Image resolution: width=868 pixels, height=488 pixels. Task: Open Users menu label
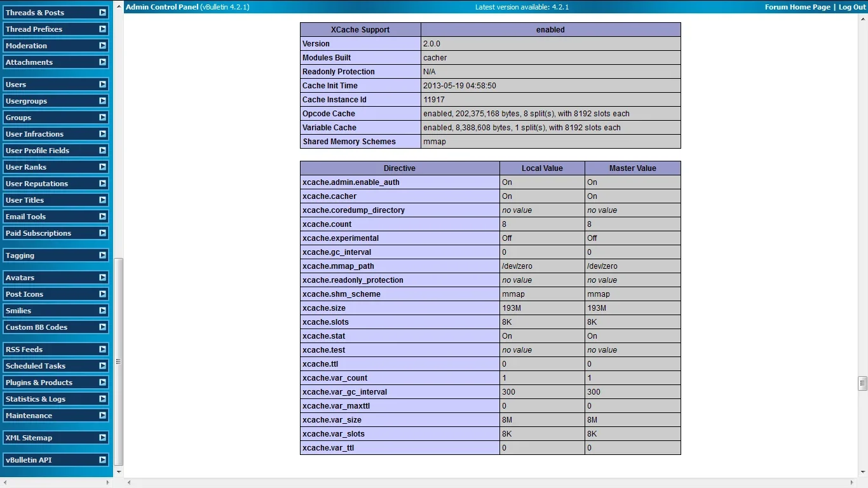pyautogui.click(x=16, y=85)
